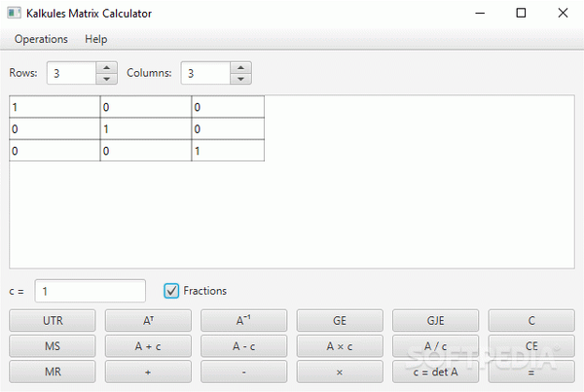
Task: Open the Help menu
Action: point(95,39)
